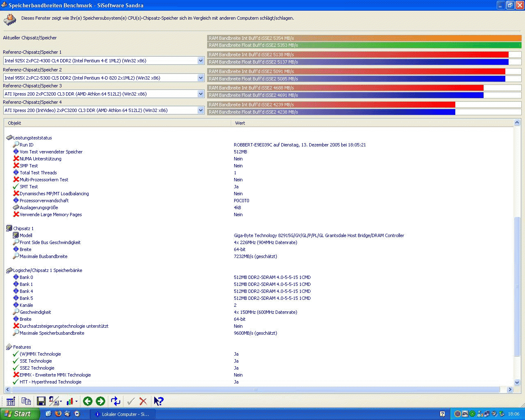Refresh benchmark with blue arrows icon
This screenshot has height=420, width=525.
point(116,401)
